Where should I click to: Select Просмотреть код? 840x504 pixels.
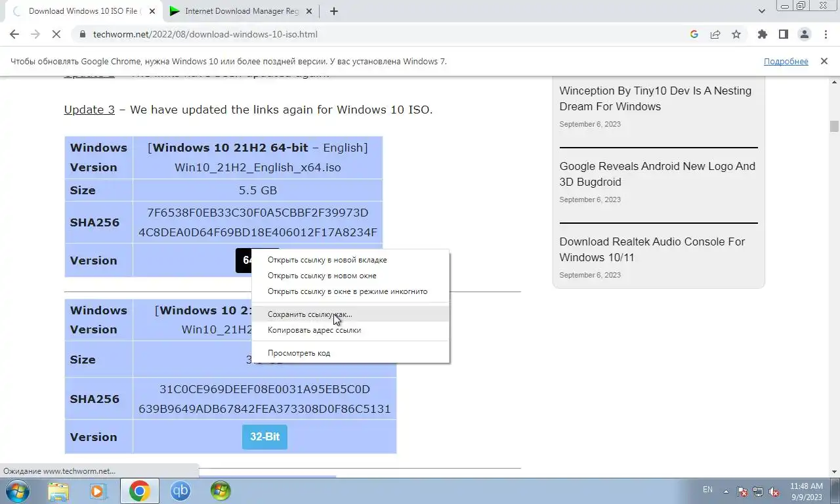[x=351, y=353]
